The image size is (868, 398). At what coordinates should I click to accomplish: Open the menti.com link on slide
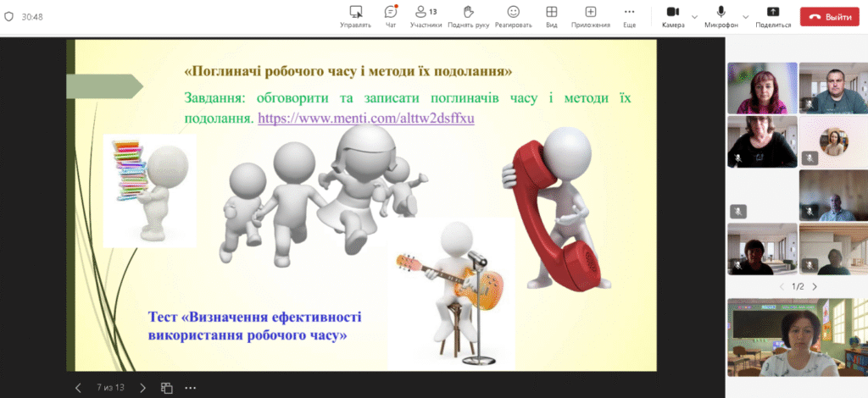pos(366,119)
